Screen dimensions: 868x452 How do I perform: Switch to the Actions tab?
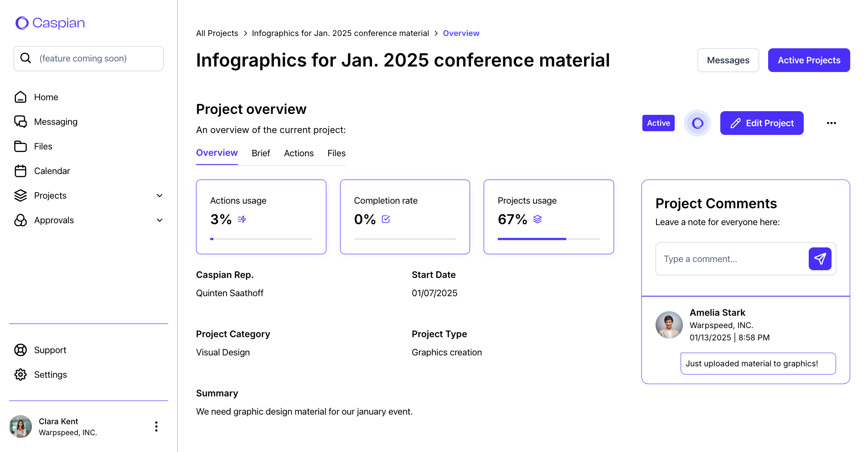click(x=299, y=153)
